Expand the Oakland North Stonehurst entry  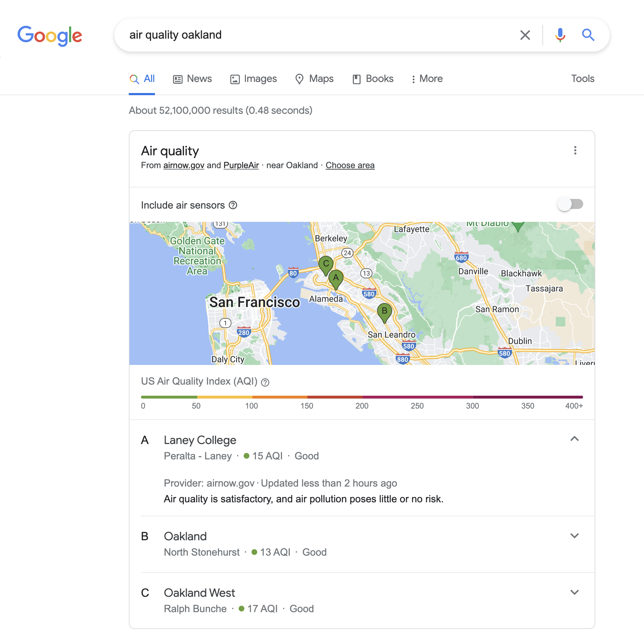click(x=574, y=536)
